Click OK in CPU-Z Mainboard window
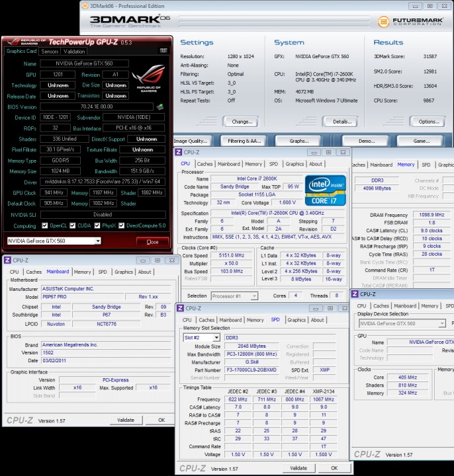 [x=161, y=420]
